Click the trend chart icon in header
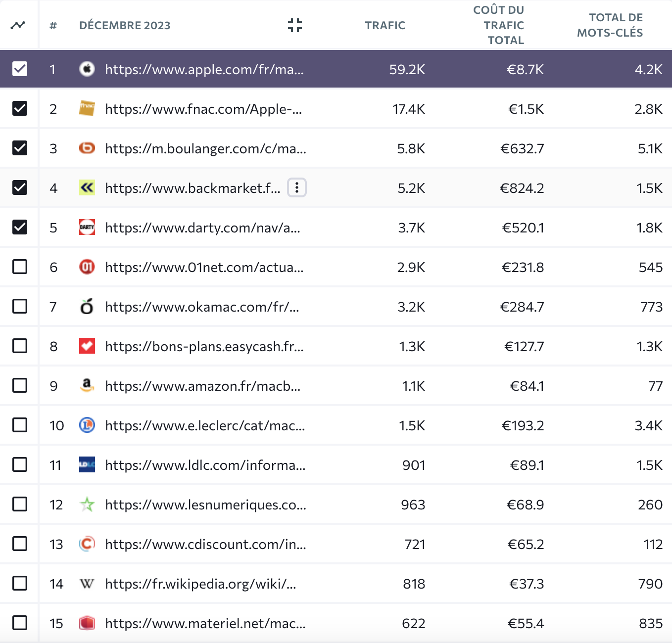Screen dimensions: 672x643 click(x=18, y=25)
